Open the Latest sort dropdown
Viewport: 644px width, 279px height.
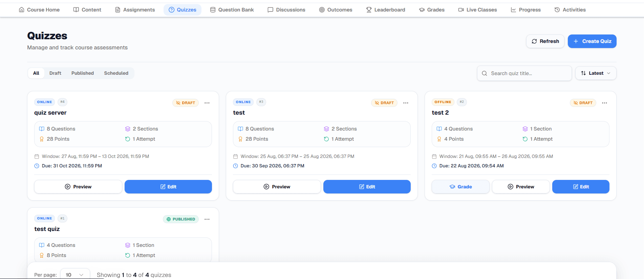(596, 73)
